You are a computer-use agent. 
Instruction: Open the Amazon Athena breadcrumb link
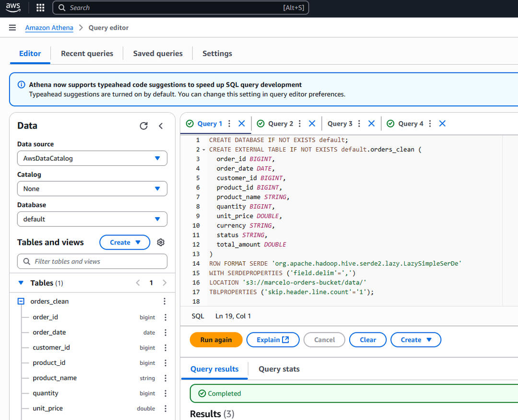(x=49, y=28)
